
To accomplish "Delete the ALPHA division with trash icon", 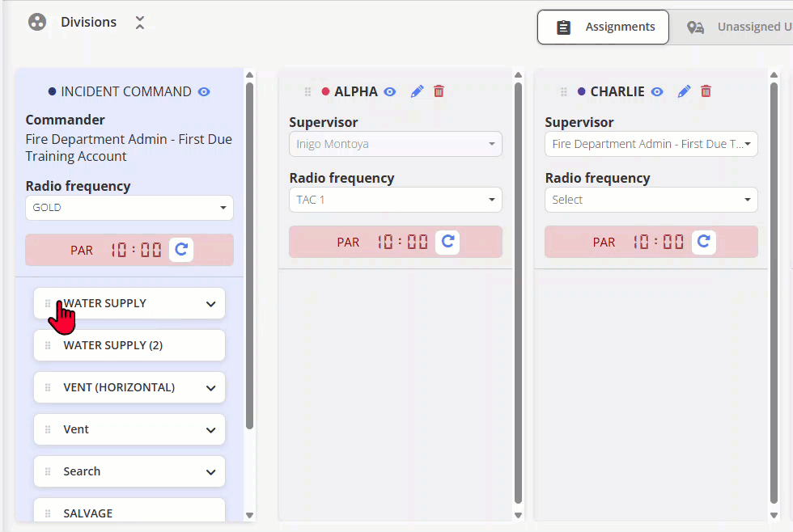I will tap(439, 91).
